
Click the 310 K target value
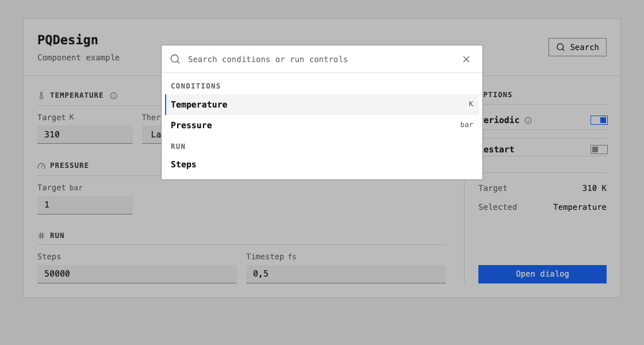594,188
